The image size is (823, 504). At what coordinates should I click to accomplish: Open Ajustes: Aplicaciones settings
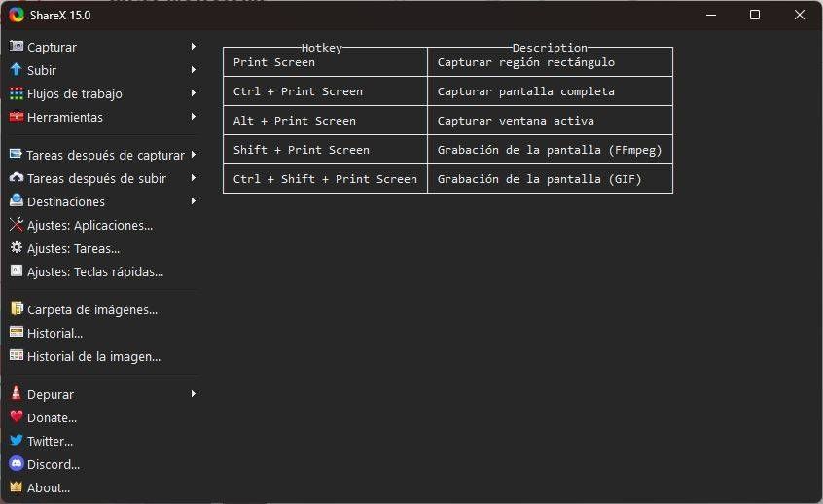[x=89, y=225]
